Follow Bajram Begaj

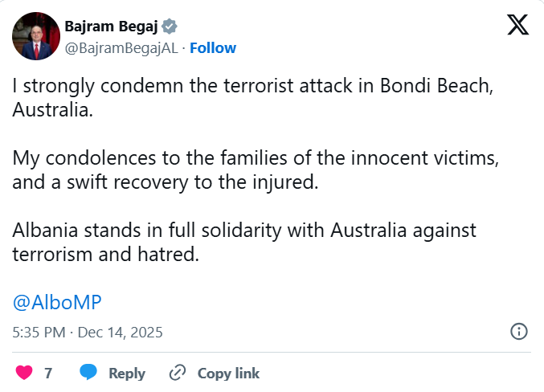[213, 47]
